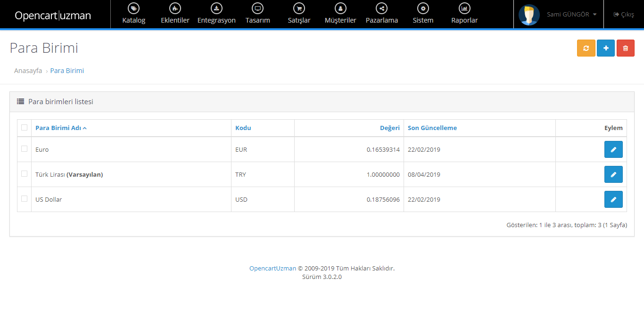Open the Katalog menu
This screenshot has width=644, height=311.
pos(134,14)
